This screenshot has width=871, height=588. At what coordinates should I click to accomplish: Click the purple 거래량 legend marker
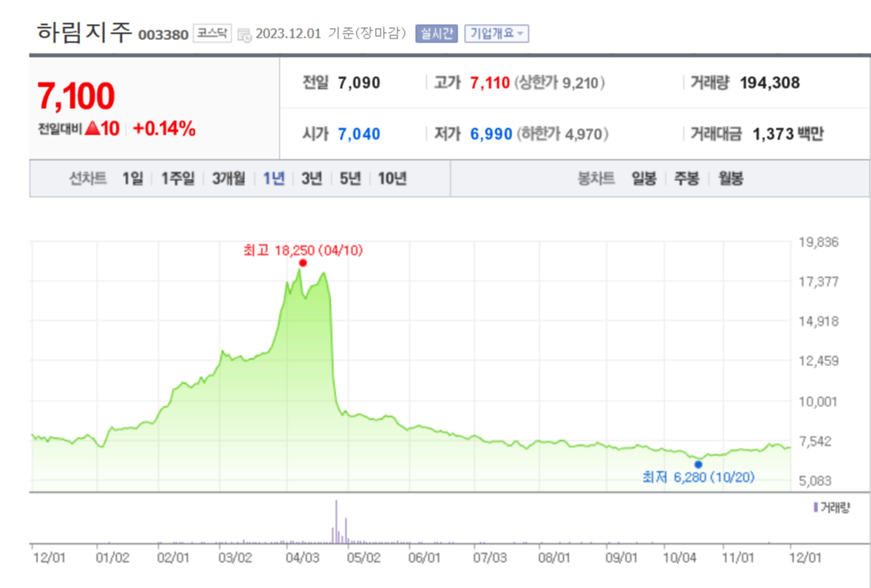[816, 507]
